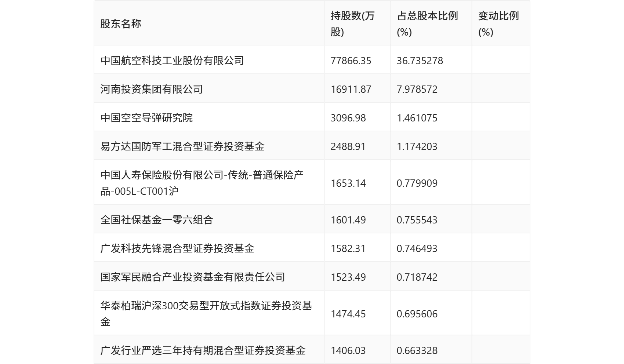Select the 中国人寿保险股份有限公司 shareholder name
Image resolution: width=624 pixels, height=364 pixels.
202,183
